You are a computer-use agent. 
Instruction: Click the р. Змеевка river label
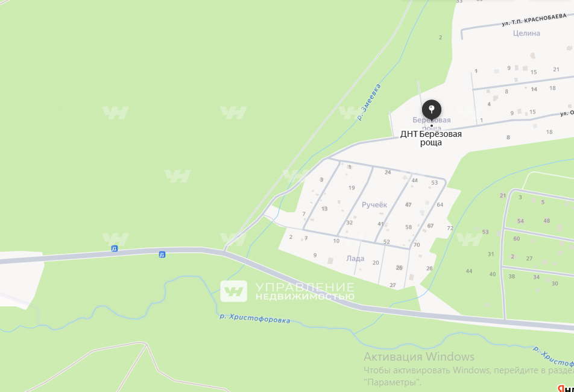tap(369, 102)
